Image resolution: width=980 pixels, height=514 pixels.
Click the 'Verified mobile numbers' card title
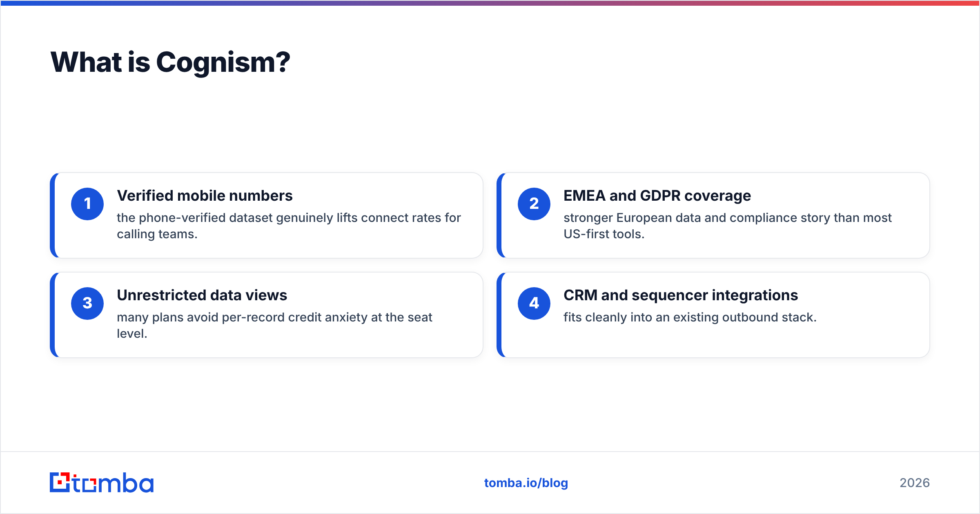click(205, 196)
